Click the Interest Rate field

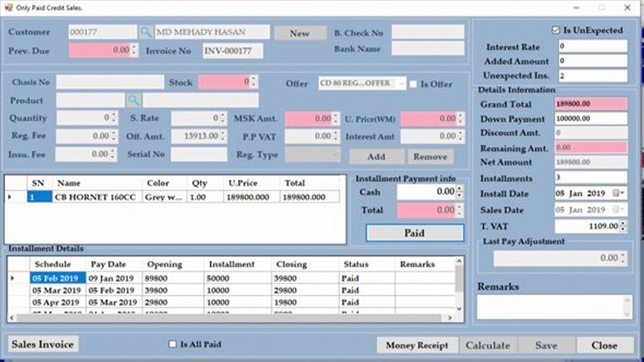[593, 46]
